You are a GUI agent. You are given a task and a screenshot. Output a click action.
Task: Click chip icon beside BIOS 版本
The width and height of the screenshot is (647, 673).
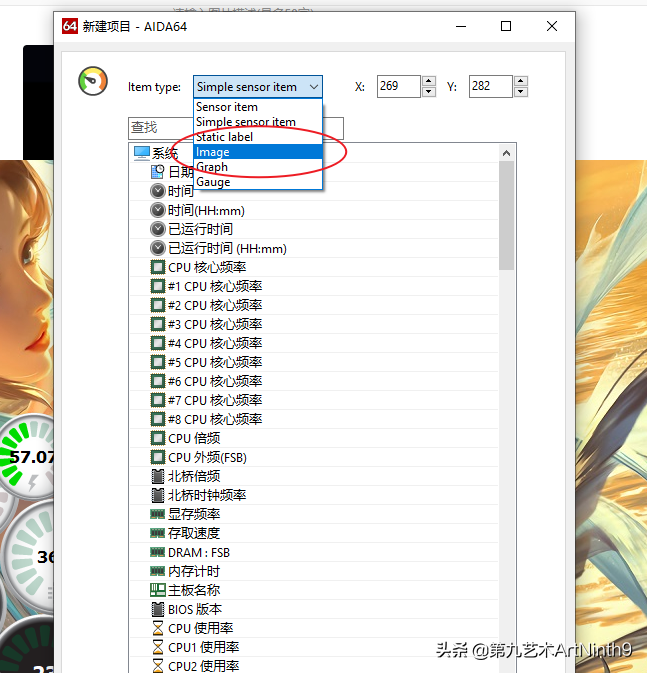tap(158, 609)
